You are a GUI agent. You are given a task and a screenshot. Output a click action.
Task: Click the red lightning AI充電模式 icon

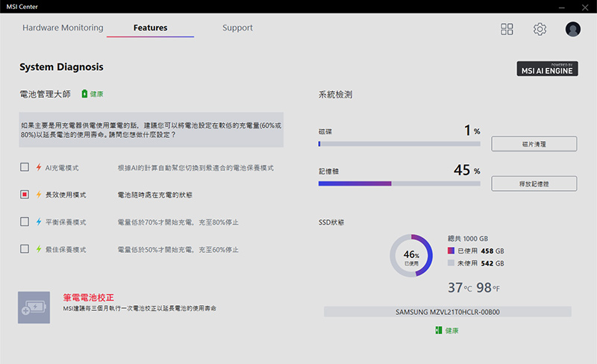point(39,168)
